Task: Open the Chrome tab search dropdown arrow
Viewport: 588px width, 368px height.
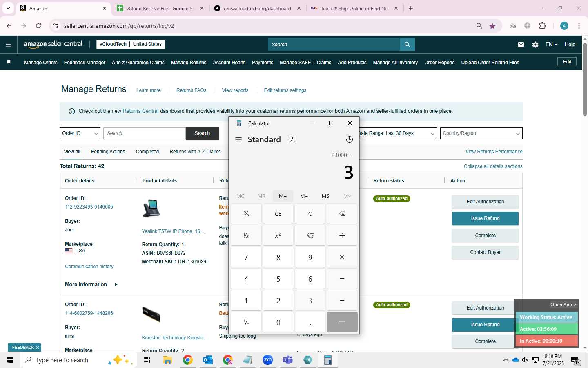Action: click(8, 8)
